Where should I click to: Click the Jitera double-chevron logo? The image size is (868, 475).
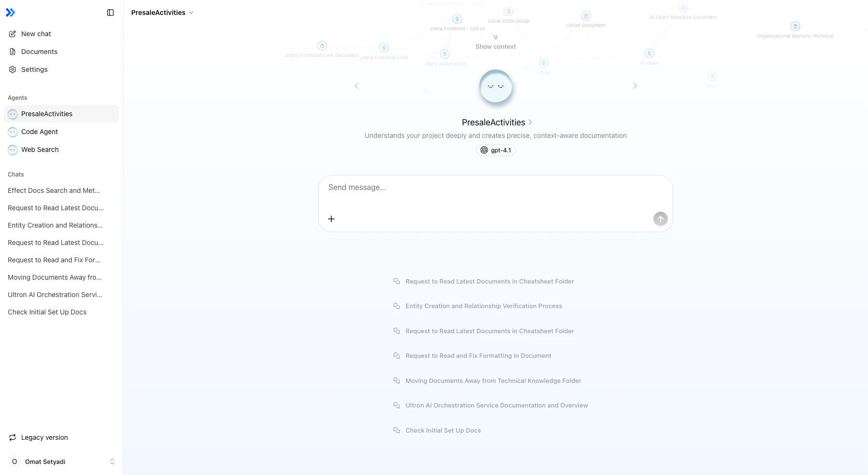click(11, 13)
